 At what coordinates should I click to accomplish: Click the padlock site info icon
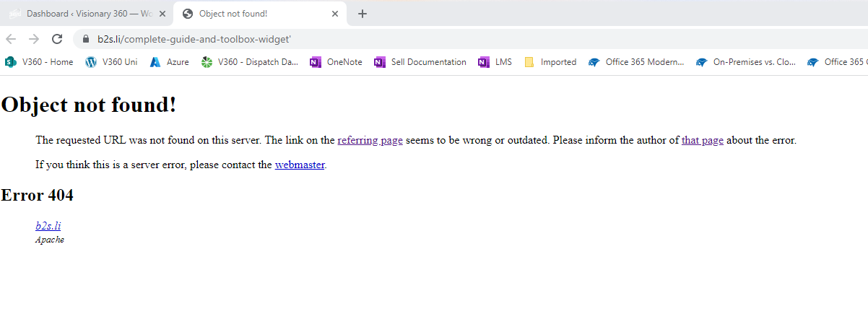[86, 39]
